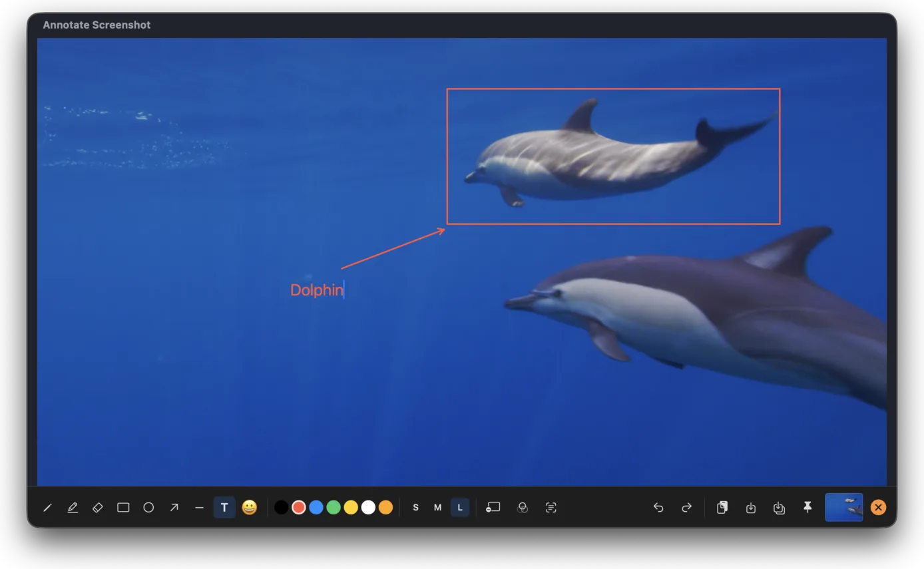Click the save-as boxed download icon
The width and height of the screenshot is (924, 569).
click(x=780, y=508)
